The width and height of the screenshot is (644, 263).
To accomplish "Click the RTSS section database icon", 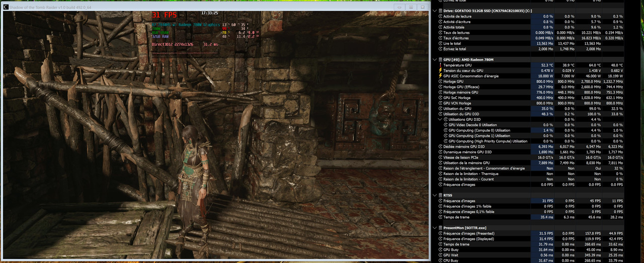I will coord(441,195).
